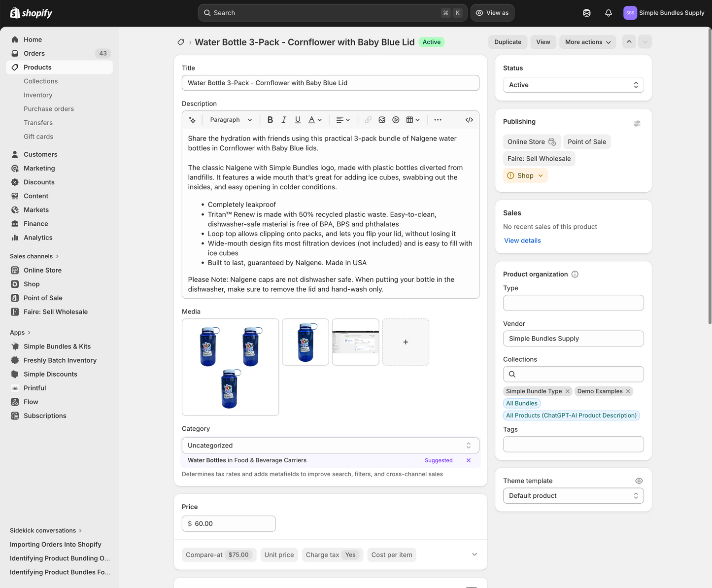
Task: Open View details sales link
Action: point(522,241)
